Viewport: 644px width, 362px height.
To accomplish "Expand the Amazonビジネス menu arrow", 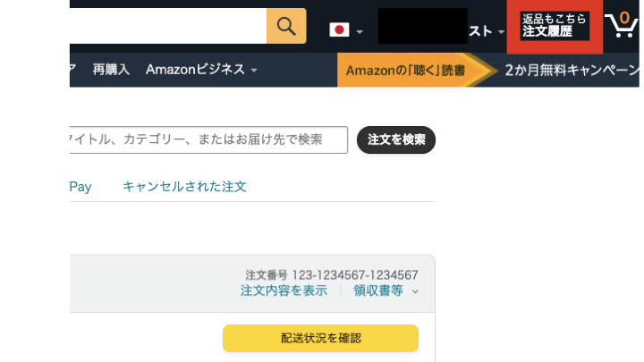I will (x=254, y=71).
